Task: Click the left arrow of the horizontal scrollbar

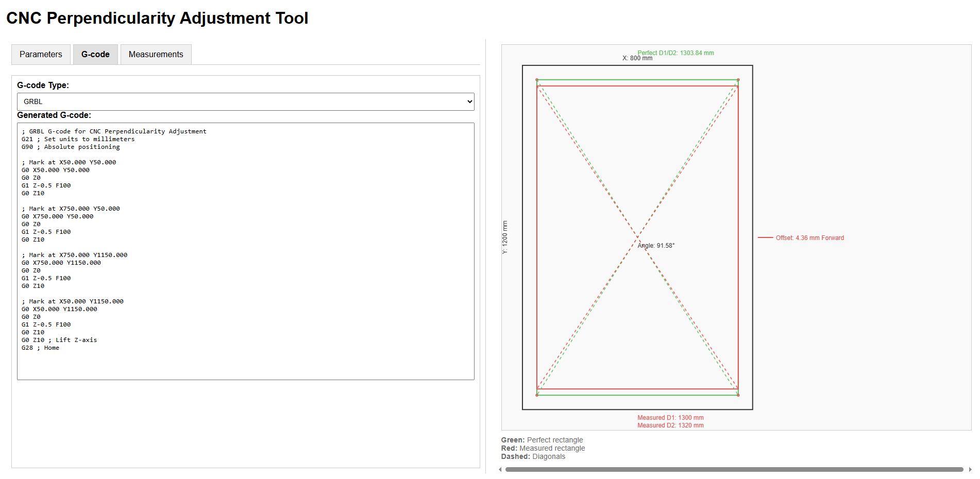Action: [x=500, y=469]
